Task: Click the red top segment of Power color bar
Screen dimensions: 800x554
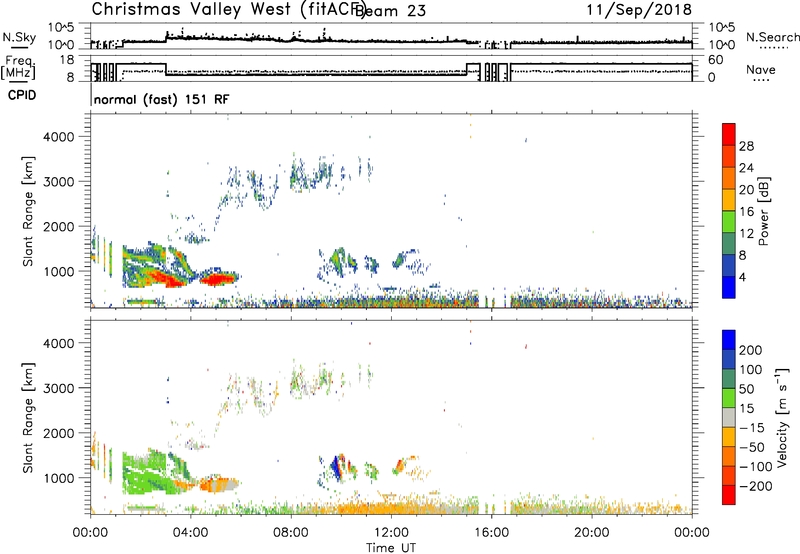Action: (x=729, y=134)
